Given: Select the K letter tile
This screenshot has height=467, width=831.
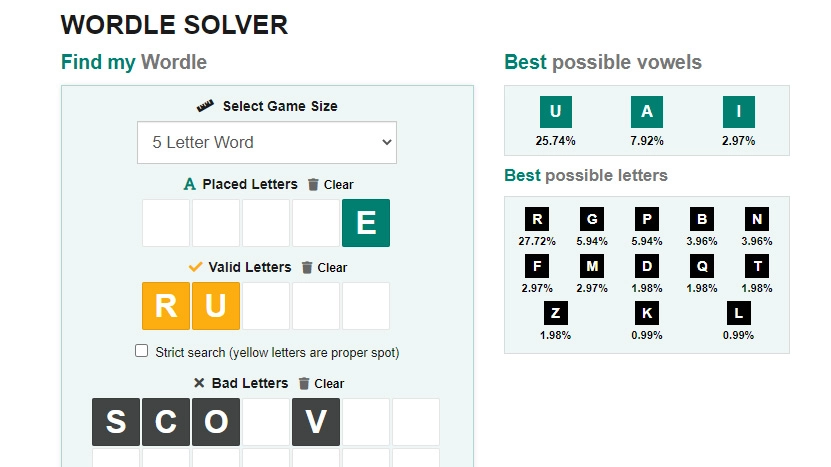Looking at the screenshot, I should pos(647,313).
